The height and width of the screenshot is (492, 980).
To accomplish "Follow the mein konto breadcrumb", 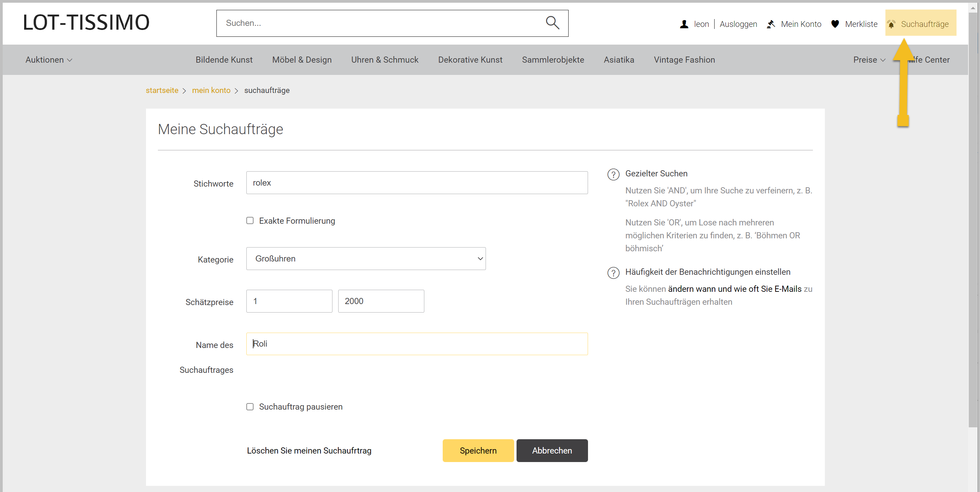I will click(211, 90).
